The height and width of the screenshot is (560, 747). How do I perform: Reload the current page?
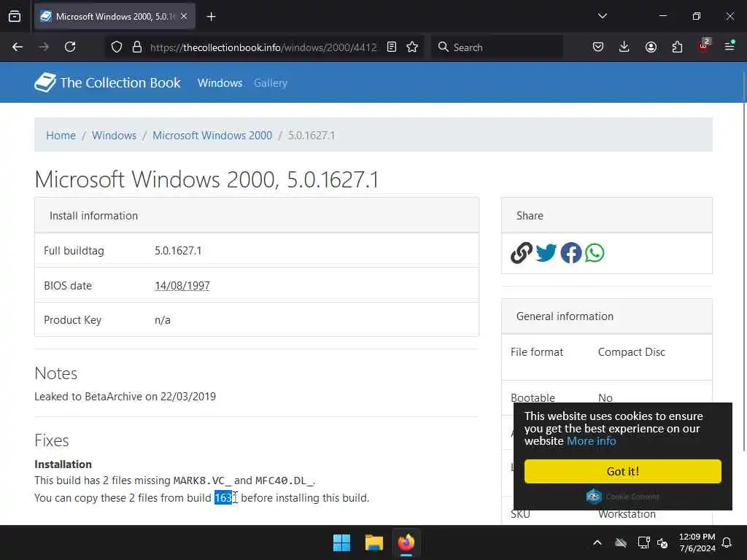point(70,47)
